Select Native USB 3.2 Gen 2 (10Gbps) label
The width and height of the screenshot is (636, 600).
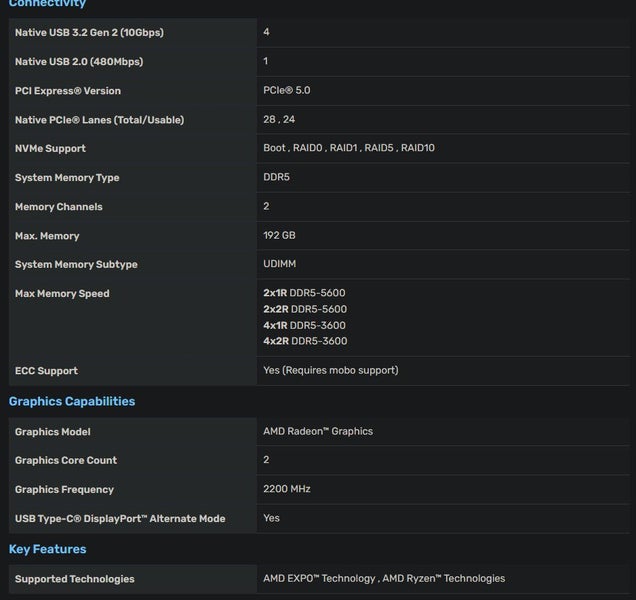click(x=89, y=32)
